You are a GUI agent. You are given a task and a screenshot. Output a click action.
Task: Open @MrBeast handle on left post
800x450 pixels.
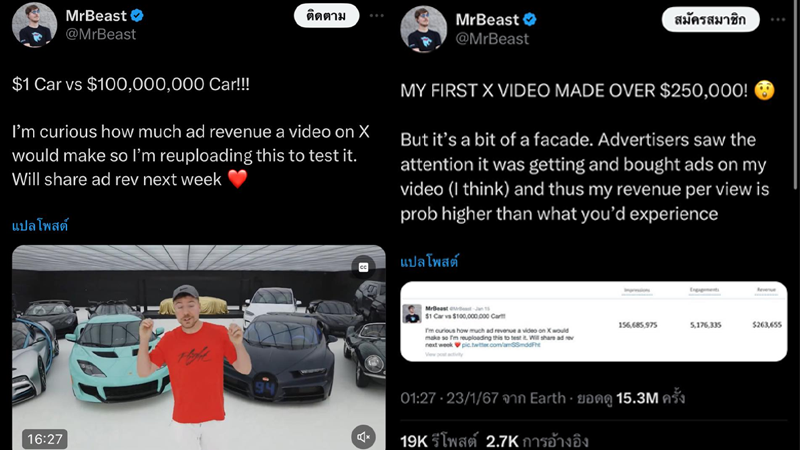click(x=101, y=34)
